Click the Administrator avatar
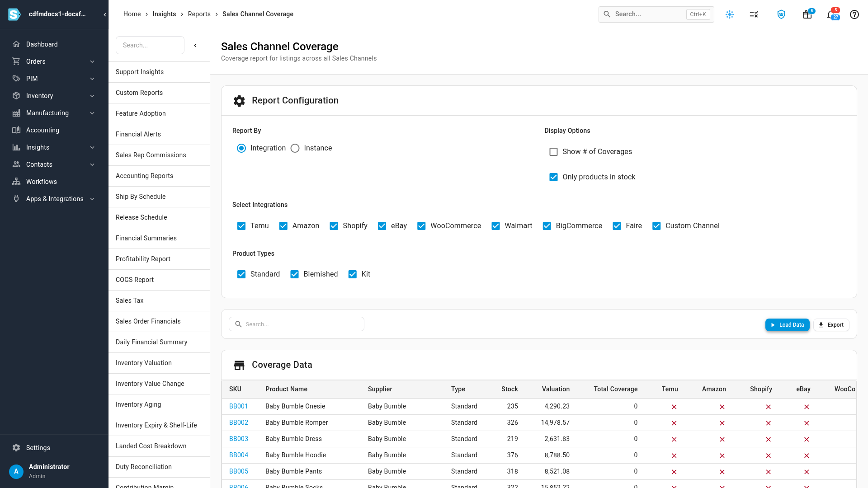868x488 pixels. pyautogui.click(x=16, y=471)
